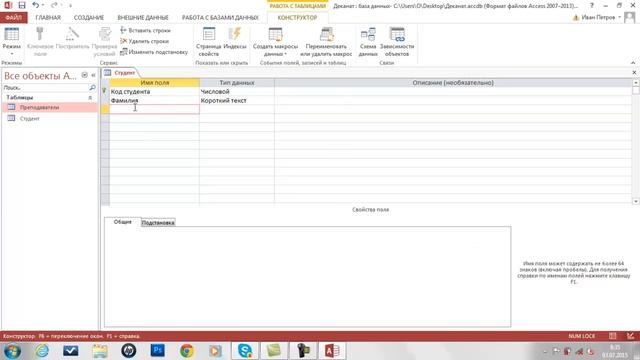This screenshot has height=360, width=640.
Task: Open Google Chrome from taskbar
Action: pos(187,351)
